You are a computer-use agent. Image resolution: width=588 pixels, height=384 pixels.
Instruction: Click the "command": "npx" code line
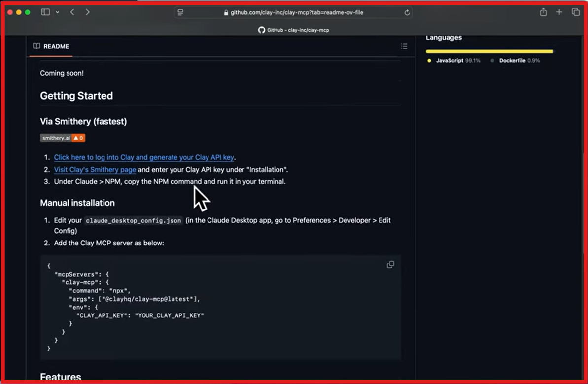coord(100,291)
